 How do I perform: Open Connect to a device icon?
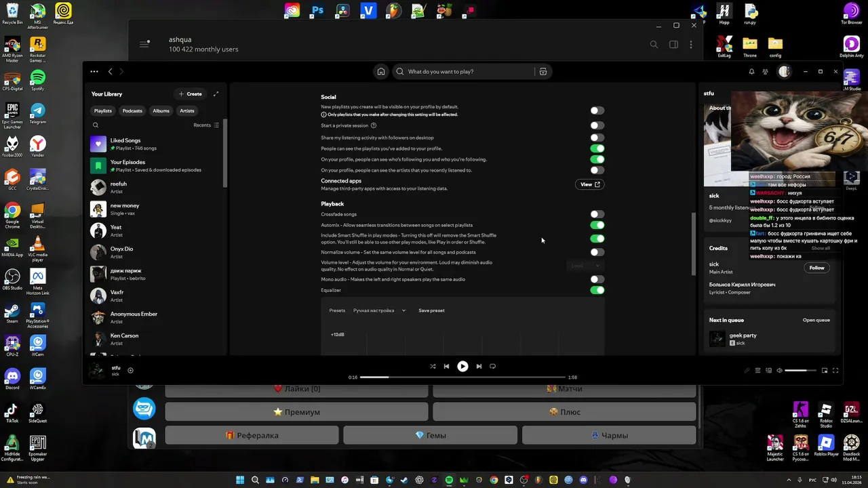click(768, 370)
